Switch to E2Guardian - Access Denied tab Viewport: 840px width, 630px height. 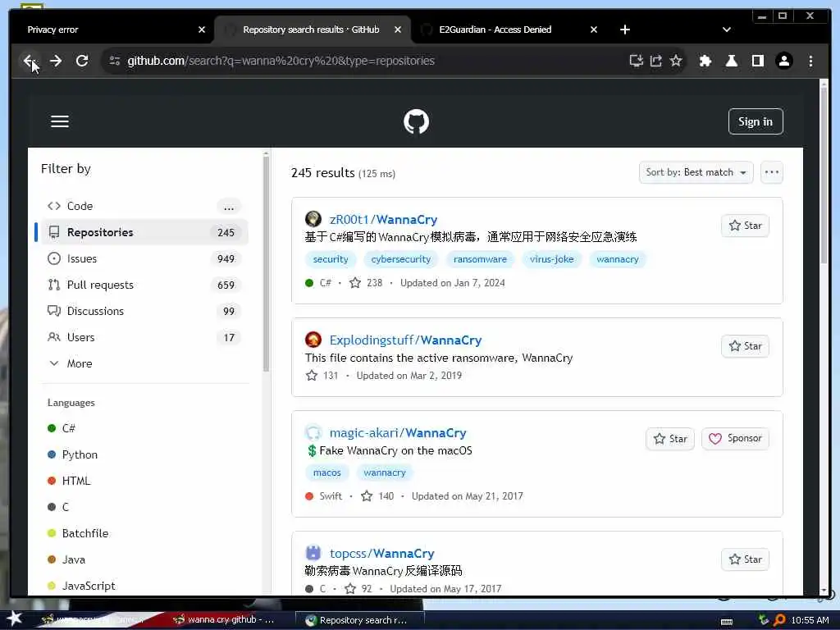(x=509, y=30)
